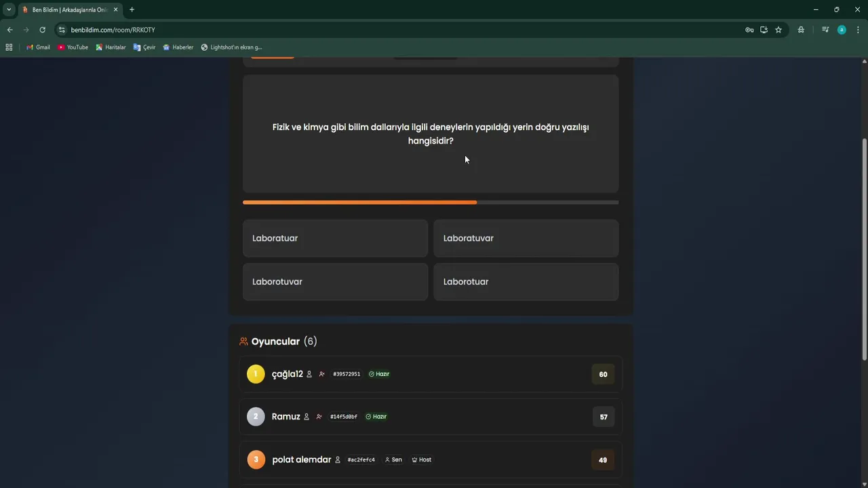Open the Haritalar bookmark
The width and height of the screenshot is (868, 488).
pos(111,47)
